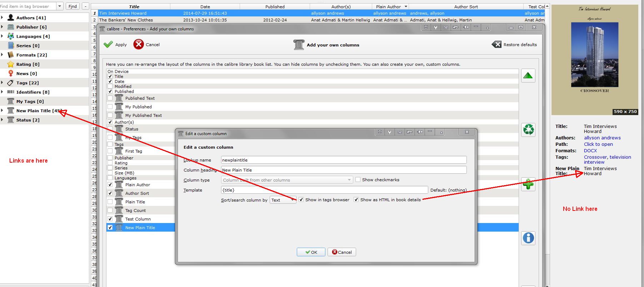This screenshot has width=644, height=287.
Task: Click the Languages globe icon in tag browser
Action: pyautogui.click(x=11, y=36)
